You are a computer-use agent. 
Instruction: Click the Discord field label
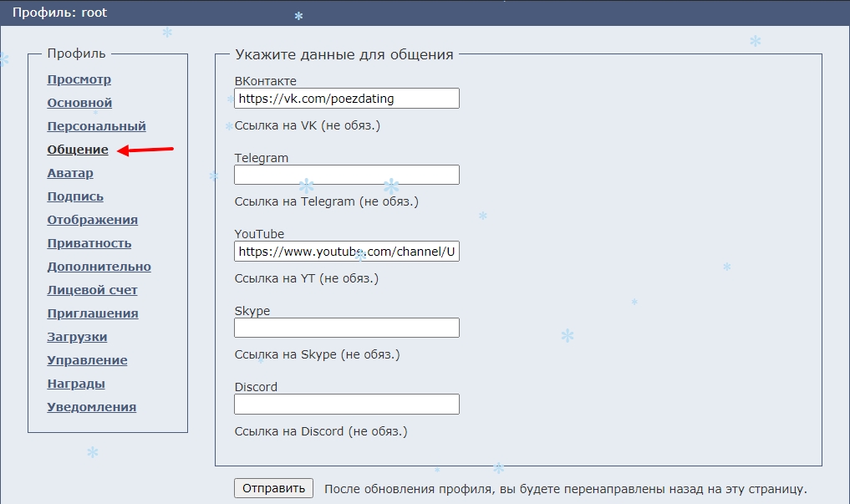tap(256, 387)
